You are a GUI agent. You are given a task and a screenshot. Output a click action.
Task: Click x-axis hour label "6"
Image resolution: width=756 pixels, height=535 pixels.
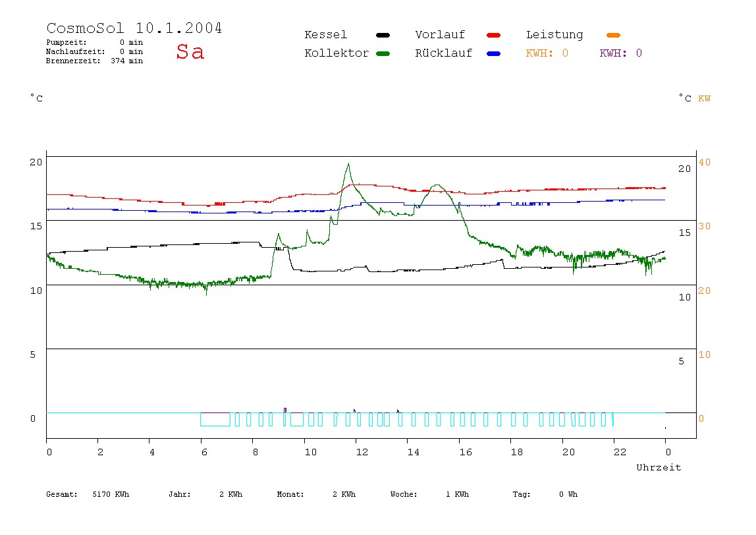(x=204, y=452)
